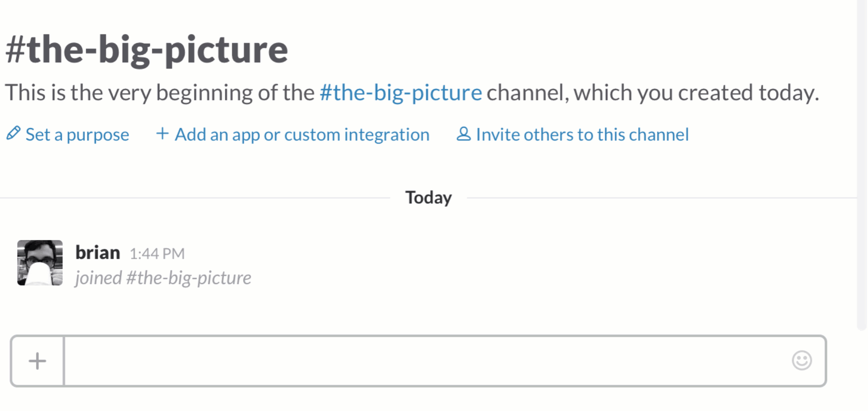Click the brian username in the message
Image resolution: width=868 pixels, height=411 pixels.
click(98, 253)
